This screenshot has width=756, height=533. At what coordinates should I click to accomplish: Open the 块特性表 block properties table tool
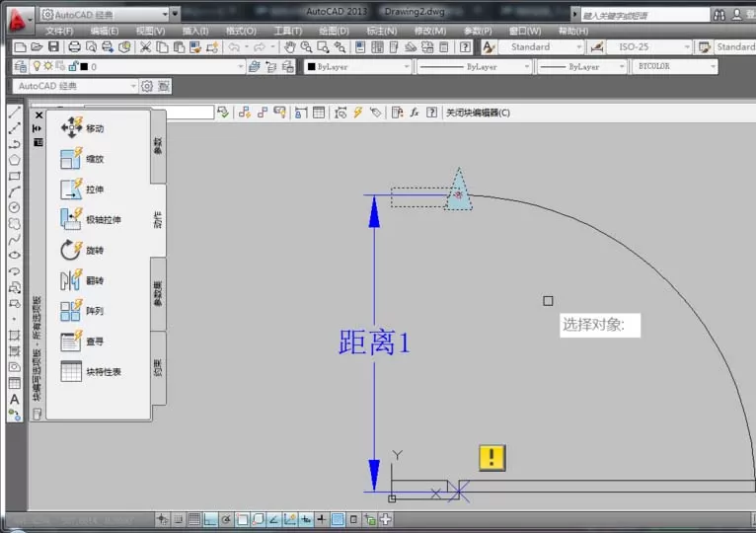[x=91, y=371]
